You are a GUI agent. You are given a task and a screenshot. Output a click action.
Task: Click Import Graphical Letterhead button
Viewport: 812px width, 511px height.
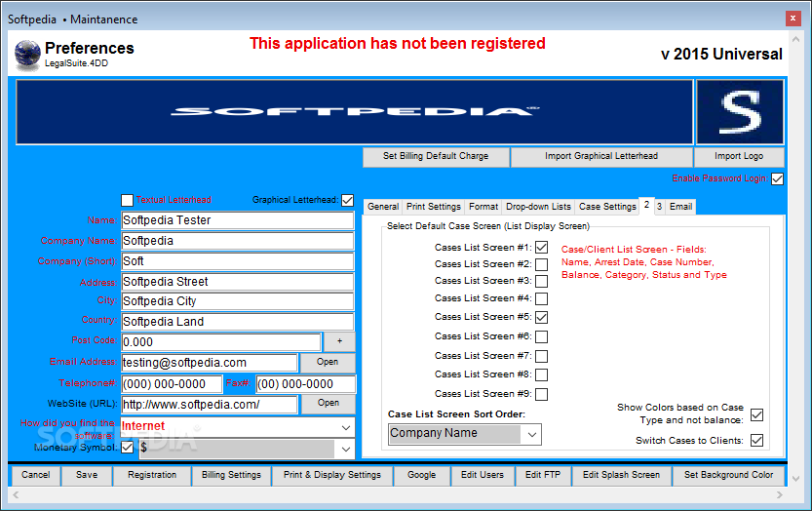pyautogui.click(x=601, y=156)
